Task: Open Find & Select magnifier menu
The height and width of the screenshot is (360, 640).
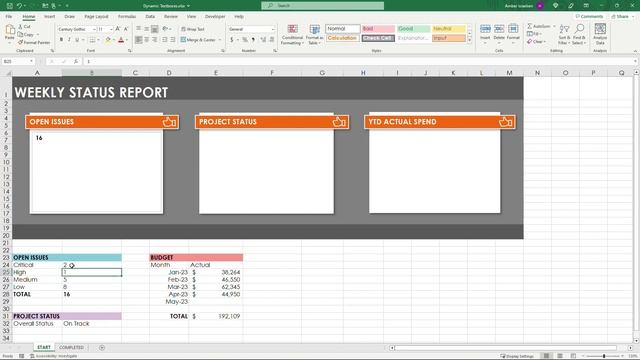Action: pyautogui.click(x=579, y=34)
